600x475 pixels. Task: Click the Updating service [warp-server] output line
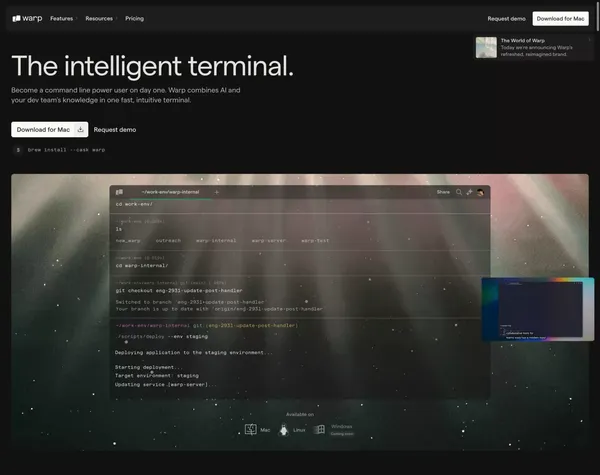tap(166, 384)
